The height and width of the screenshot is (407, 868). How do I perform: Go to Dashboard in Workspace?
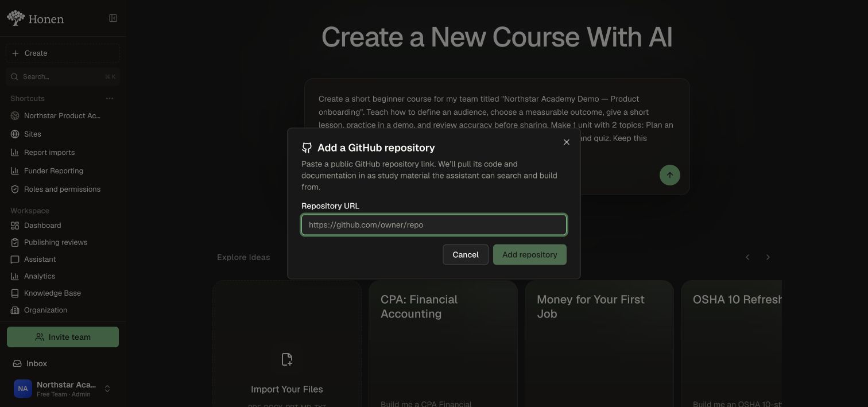point(63,225)
